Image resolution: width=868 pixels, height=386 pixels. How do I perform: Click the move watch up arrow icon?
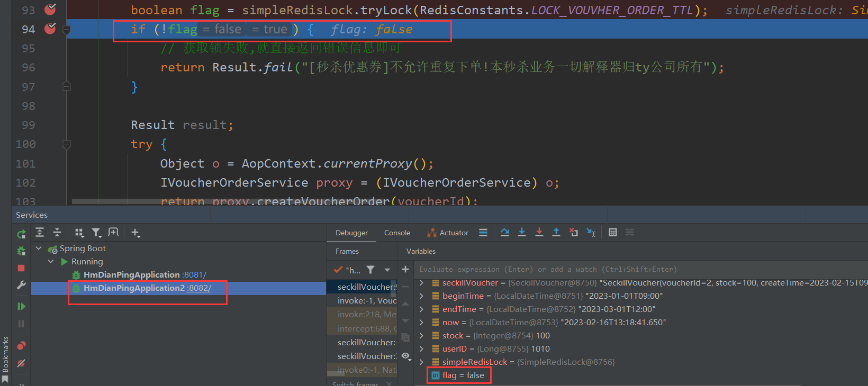click(x=405, y=304)
